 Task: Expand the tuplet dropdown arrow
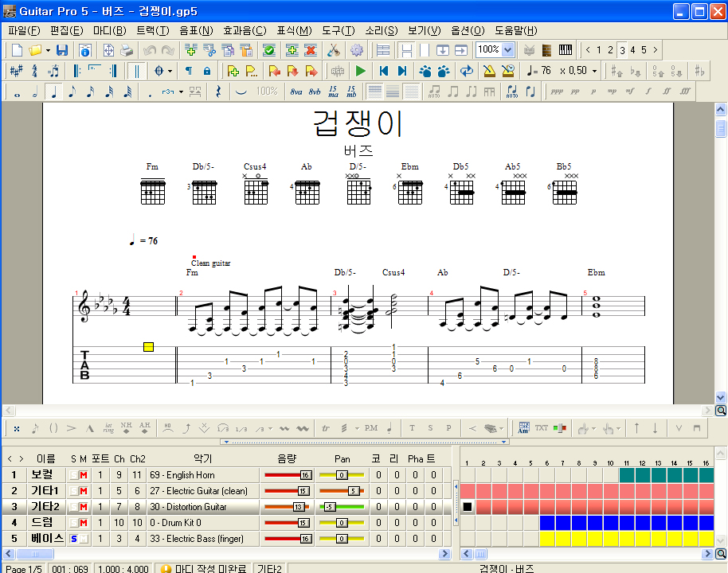[181, 92]
